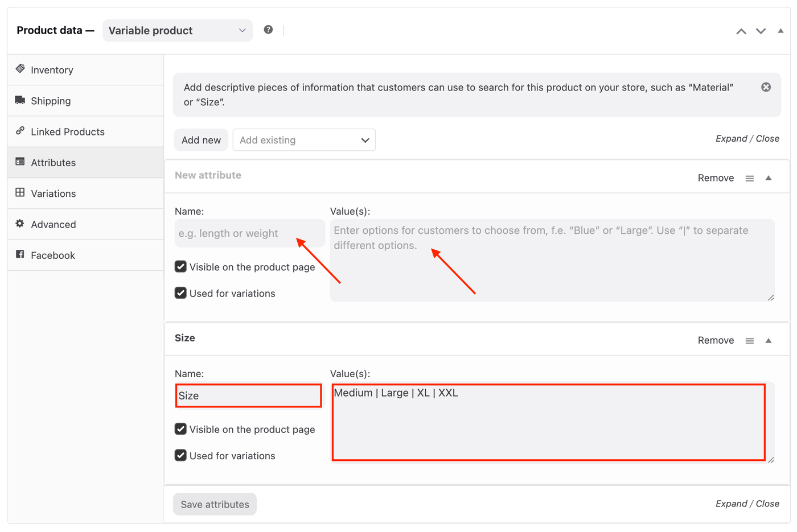This screenshot has width=797, height=532.
Task: Switch to the Inventory tab
Action: [52, 70]
